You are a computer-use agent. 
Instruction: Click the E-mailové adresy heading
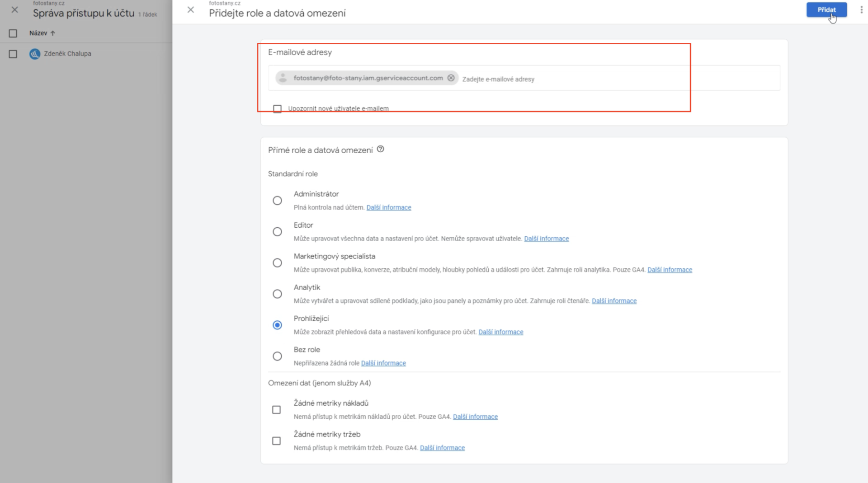(300, 52)
